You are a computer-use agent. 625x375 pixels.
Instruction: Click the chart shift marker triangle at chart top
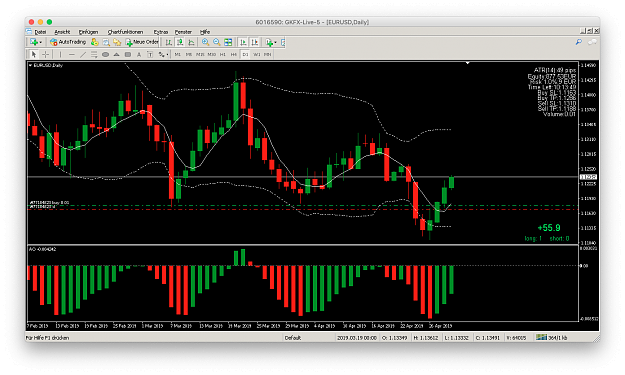[x=468, y=63]
